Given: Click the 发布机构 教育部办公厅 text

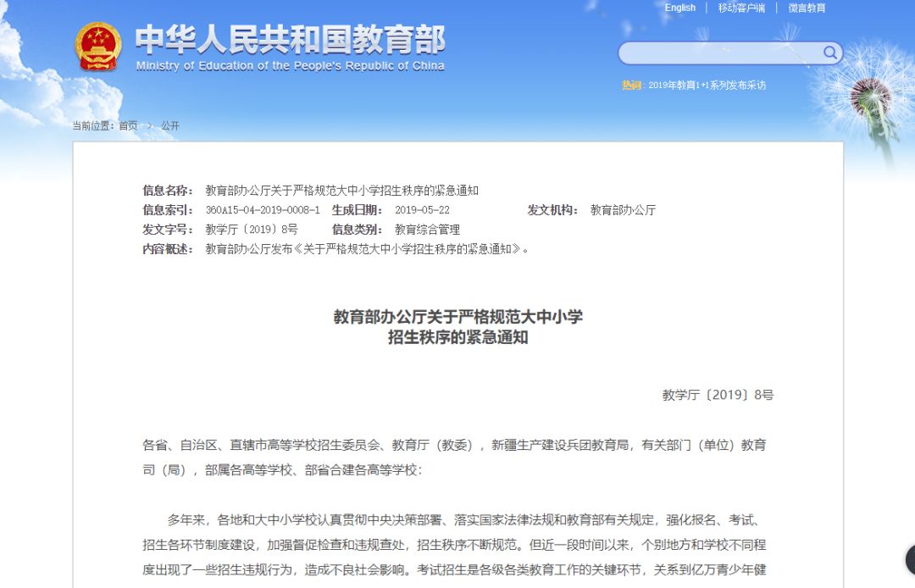Looking at the screenshot, I should pos(623,210).
